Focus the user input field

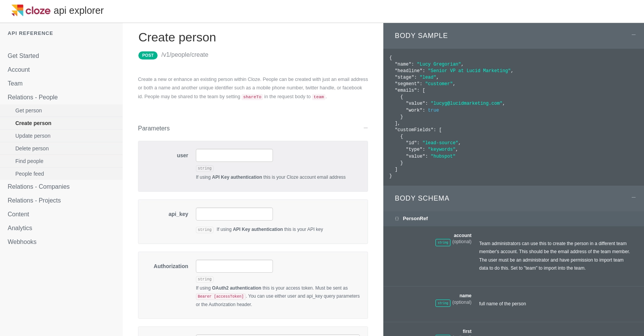coord(234,155)
